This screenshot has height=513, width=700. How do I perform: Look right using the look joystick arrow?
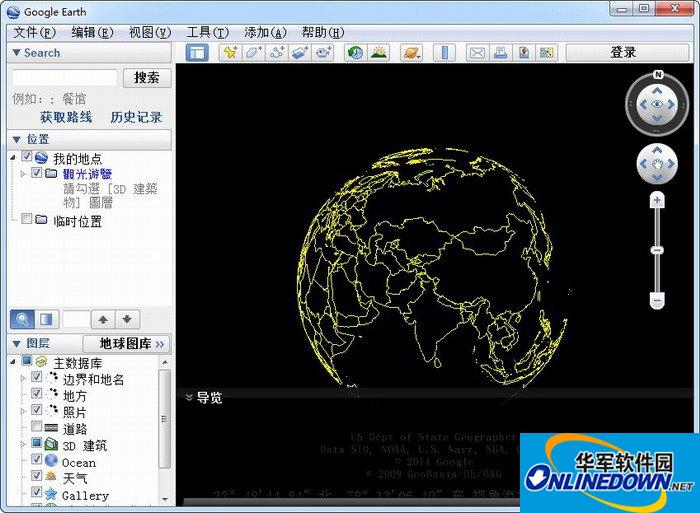tap(671, 104)
